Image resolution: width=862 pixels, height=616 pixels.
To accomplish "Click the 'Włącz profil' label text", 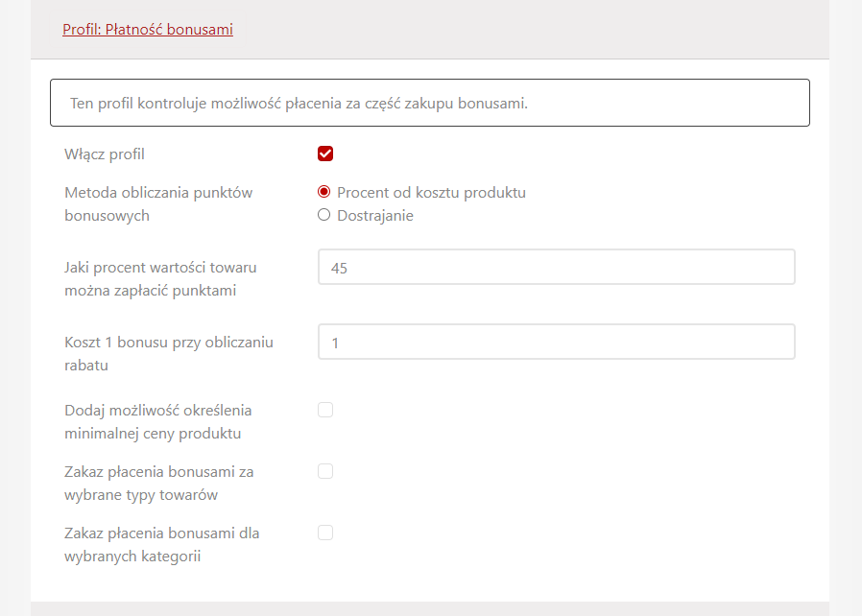I will 105,154.
